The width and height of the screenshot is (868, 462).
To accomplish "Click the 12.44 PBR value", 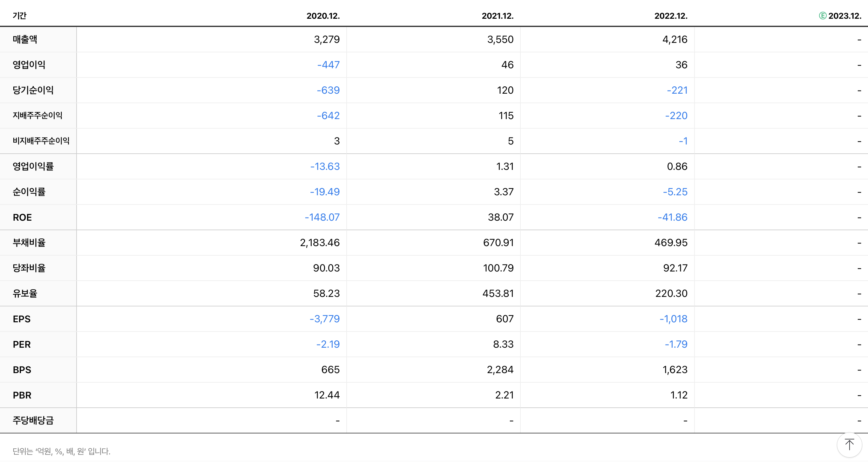I will pyautogui.click(x=327, y=395).
